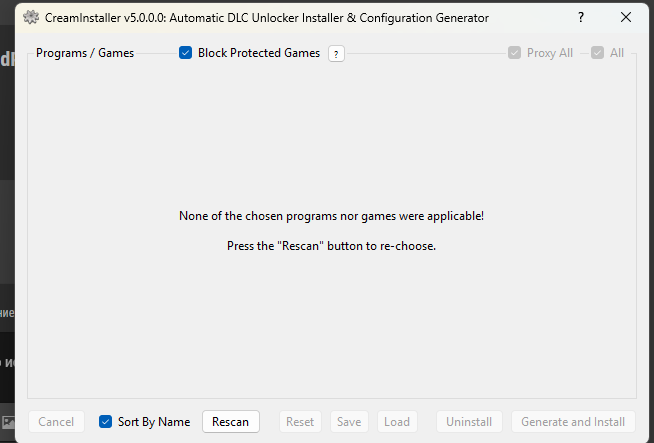Uncheck the Block Protected Games checkbox
This screenshot has height=443, width=654.
[x=185, y=53]
